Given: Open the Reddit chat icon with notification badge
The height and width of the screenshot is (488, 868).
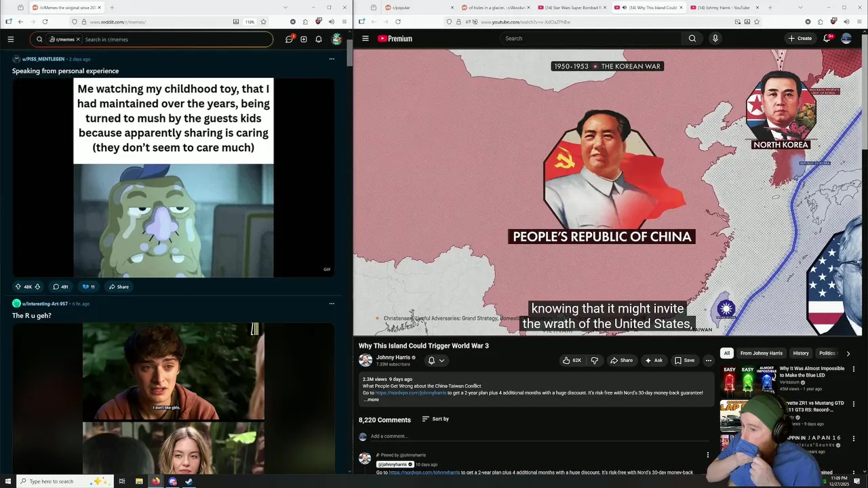Looking at the screenshot, I should coord(290,39).
